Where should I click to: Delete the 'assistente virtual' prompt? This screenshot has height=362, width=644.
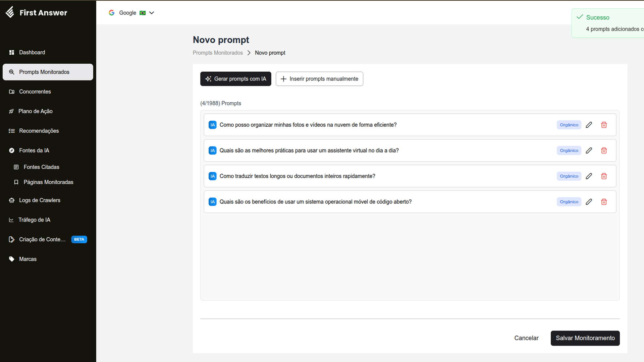(604, 150)
